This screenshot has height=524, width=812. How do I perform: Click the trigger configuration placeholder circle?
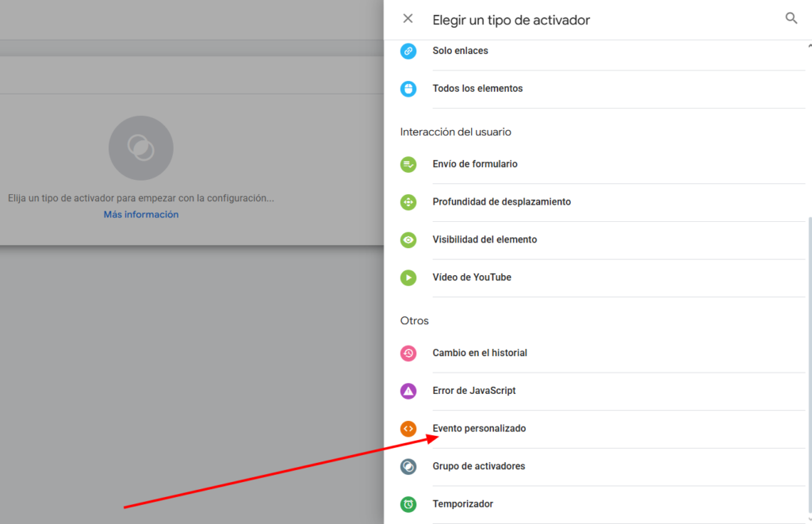click(141, 148)
